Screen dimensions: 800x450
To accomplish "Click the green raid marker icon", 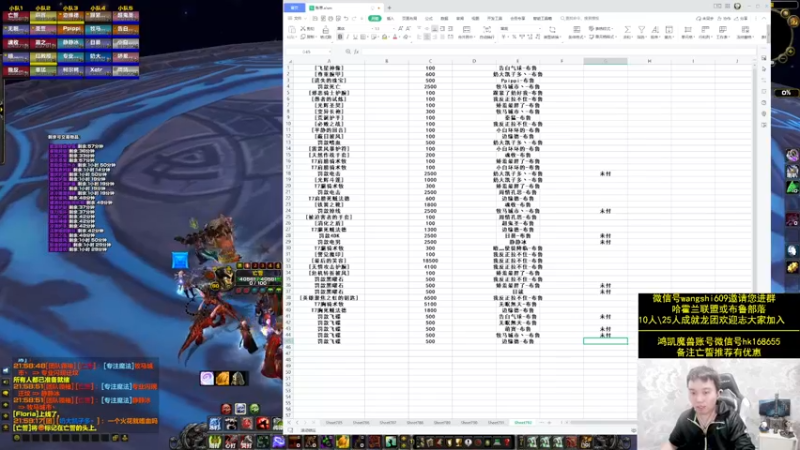I will pyautogui.click(x=255, y=408).
